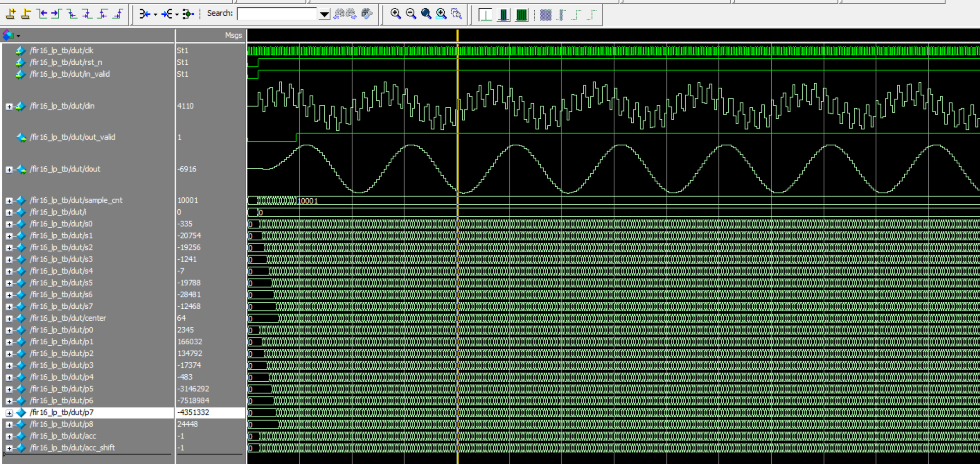Click the search backward binoculars icon
The image size is (980, 464).
click(339, 14)
